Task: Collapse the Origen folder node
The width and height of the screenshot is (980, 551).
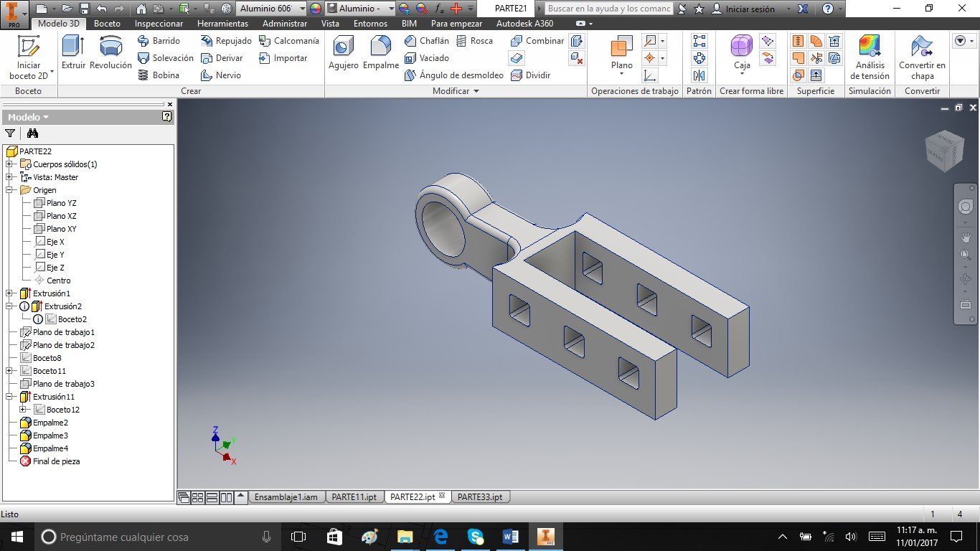Action: 9,190
